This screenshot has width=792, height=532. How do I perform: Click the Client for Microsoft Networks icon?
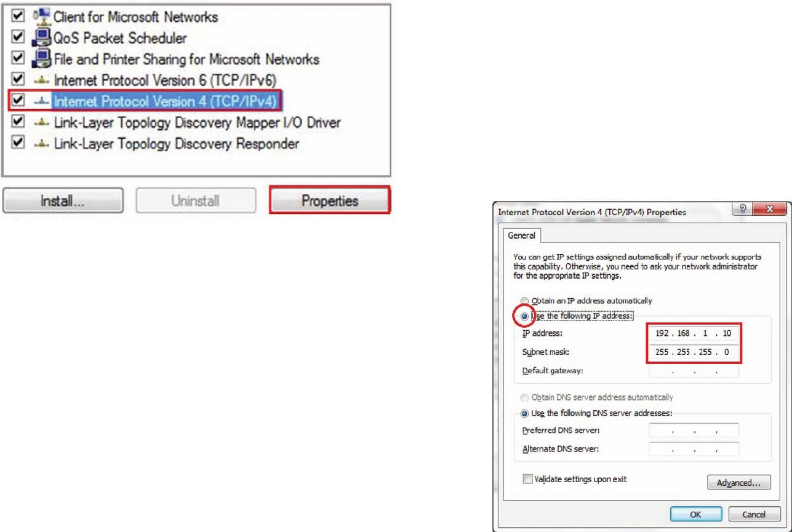pyautogui.click(x=41, y=16)
